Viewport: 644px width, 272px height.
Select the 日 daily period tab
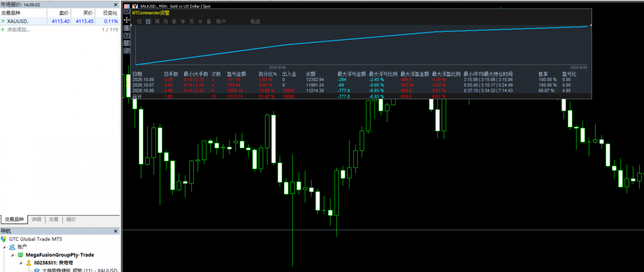(x=148, y=22)
